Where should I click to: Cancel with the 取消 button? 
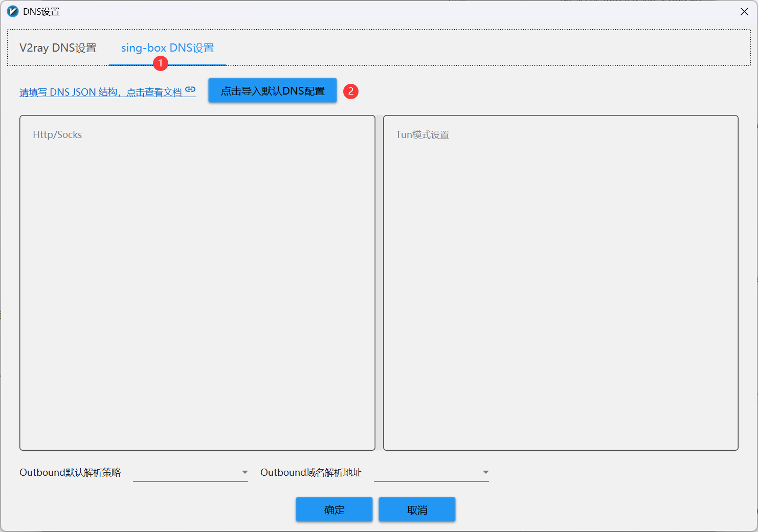pyautogui.click(x=417, y=510)
